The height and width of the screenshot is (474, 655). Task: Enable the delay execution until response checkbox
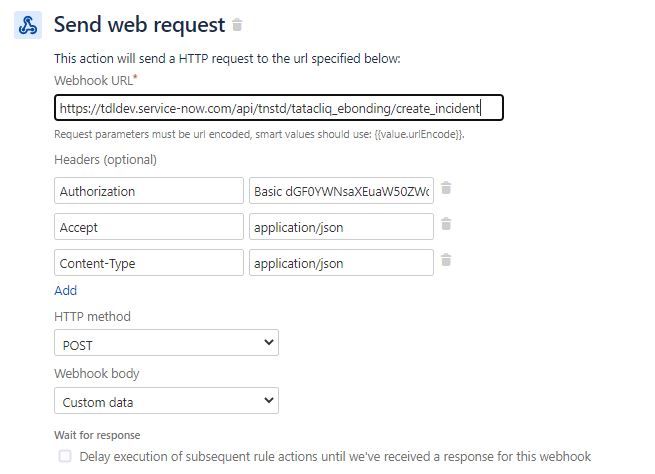(x=65, y=456)
